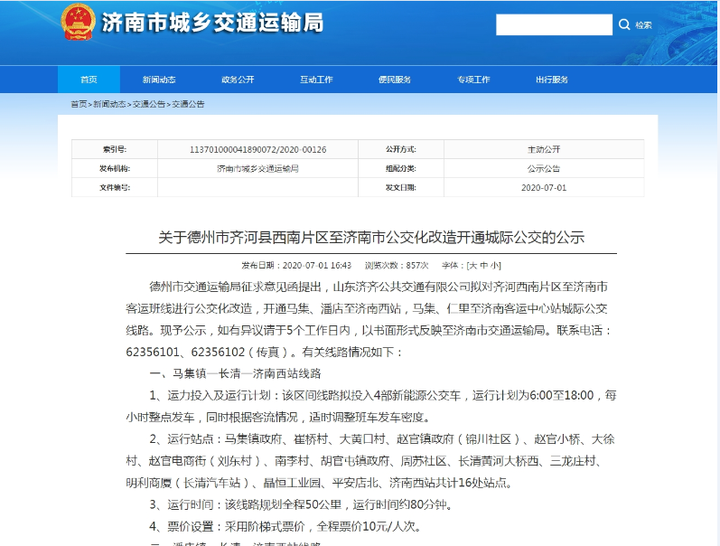Image resolution: width=720 pixels, height=546 pixels.
Task: Open the 互动工作 navigation menu
Action: pyautogui.click(x=316, y=79)
